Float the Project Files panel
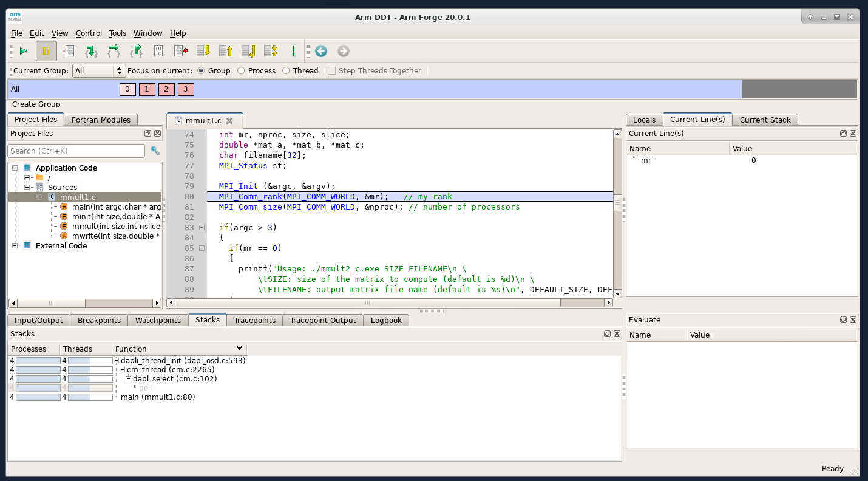868x481 pixels. (147, 134)
